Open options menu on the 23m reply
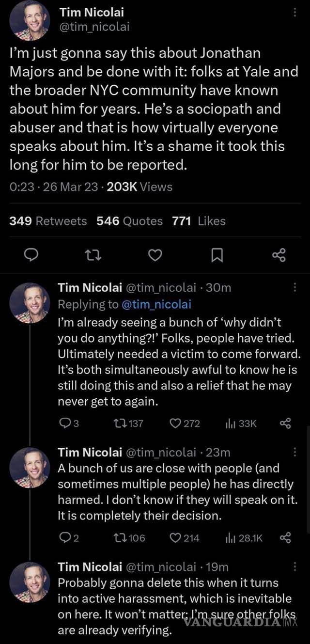The height and width of the screenshot is (644, 310). [295, 452]
